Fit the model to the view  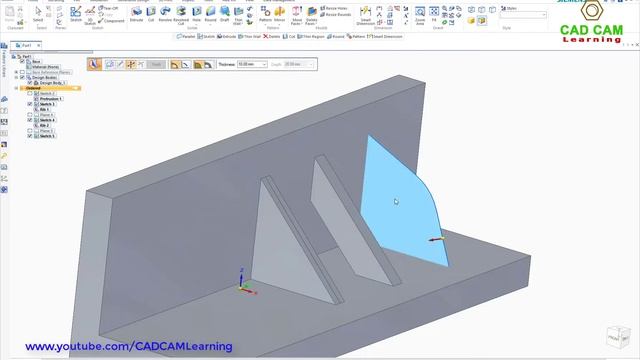[434, 13]
